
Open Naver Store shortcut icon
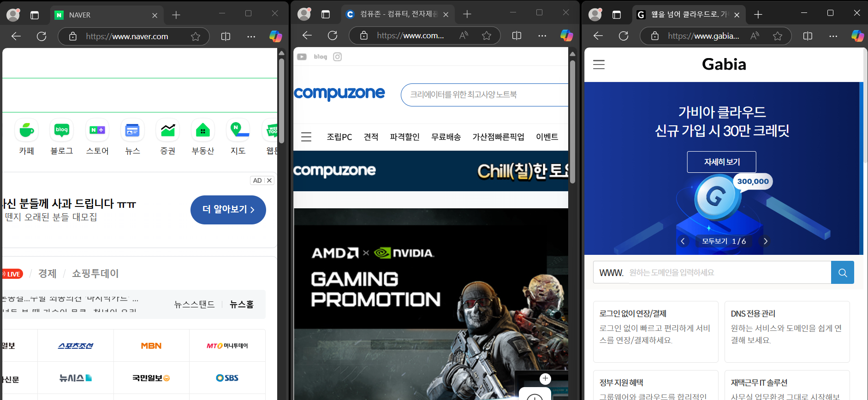coord(97,130)
